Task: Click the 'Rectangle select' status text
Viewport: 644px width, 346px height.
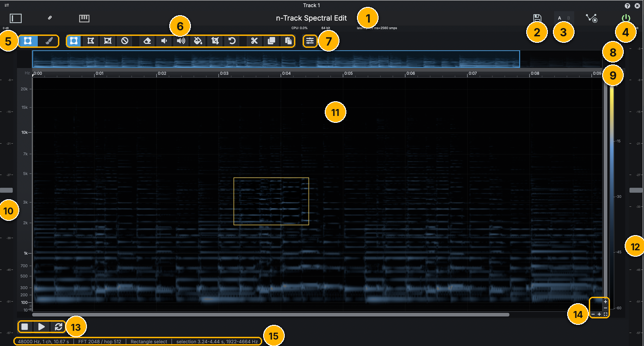Action: click(x=149, y=342)
